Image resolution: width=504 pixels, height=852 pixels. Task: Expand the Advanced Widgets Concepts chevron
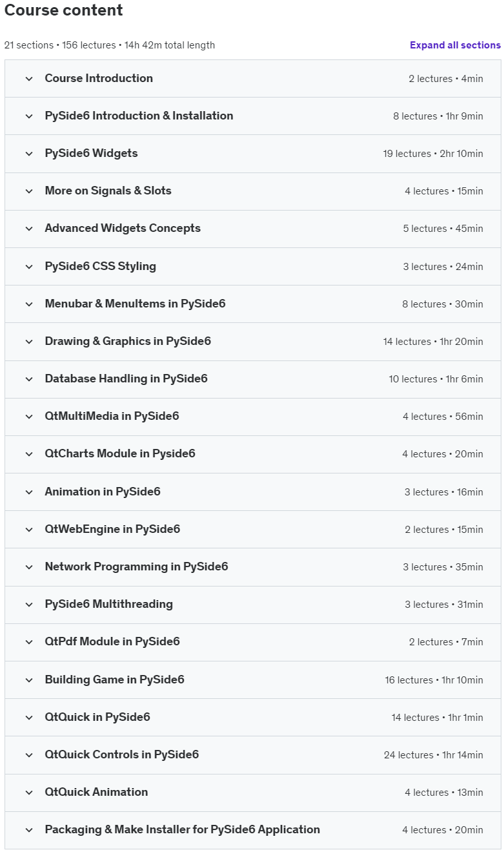pyautogui.click(x=29, y=229)
